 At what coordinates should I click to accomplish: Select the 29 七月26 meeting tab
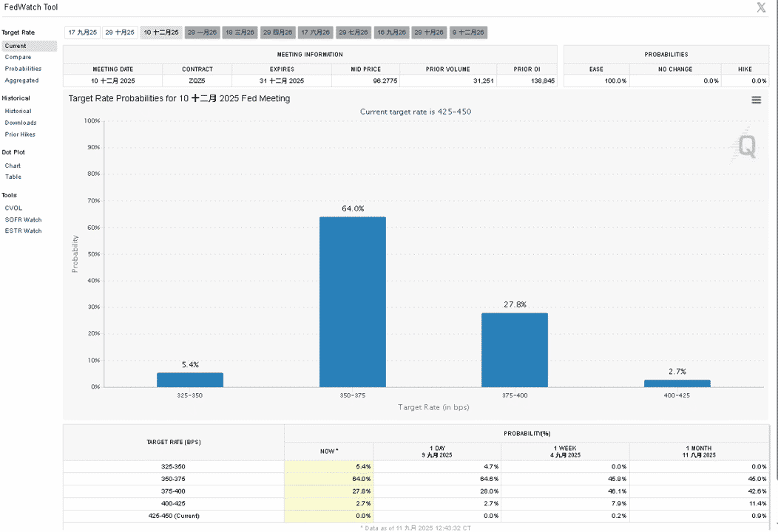click(x=354, y=33)
